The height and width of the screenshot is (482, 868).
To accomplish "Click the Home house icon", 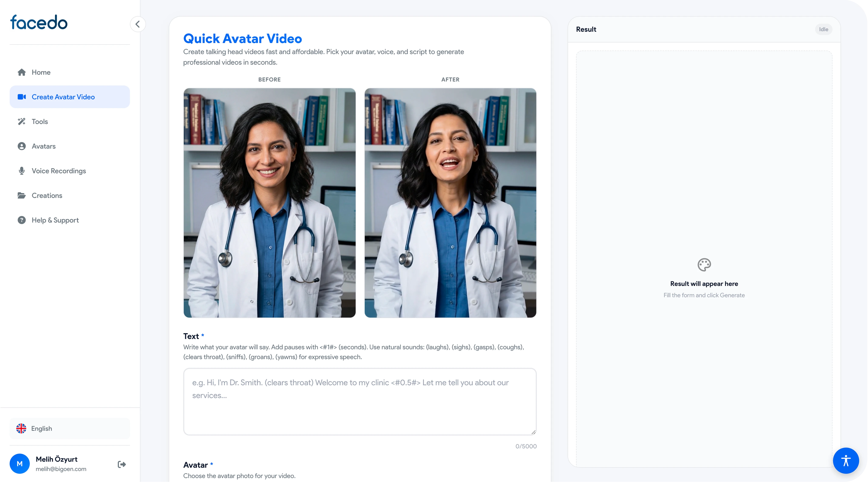I will pyautogui.click(x=21, y=72).
